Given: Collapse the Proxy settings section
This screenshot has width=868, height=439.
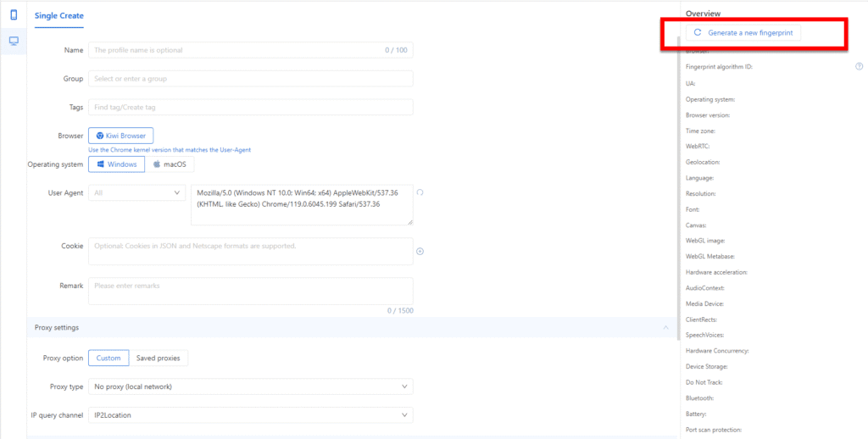Looking at the screenshot, I should pos(665,328).
